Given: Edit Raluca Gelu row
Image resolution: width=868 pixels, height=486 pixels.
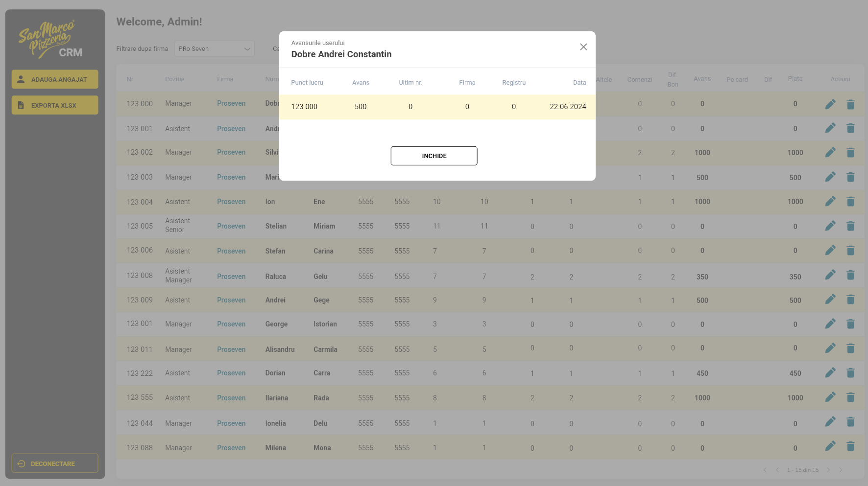Looking at the screenshot, I should (830, 275).
